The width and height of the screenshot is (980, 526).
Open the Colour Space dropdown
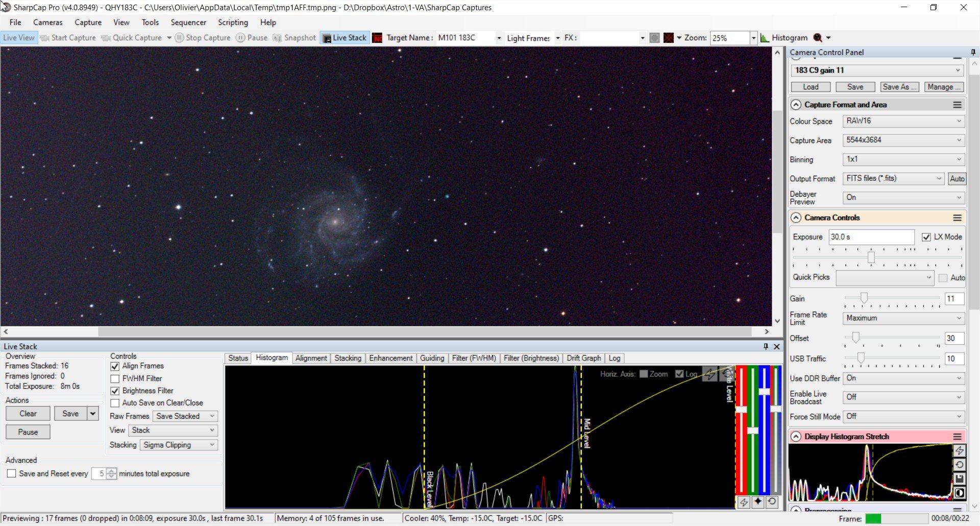(x=903, y=121)
